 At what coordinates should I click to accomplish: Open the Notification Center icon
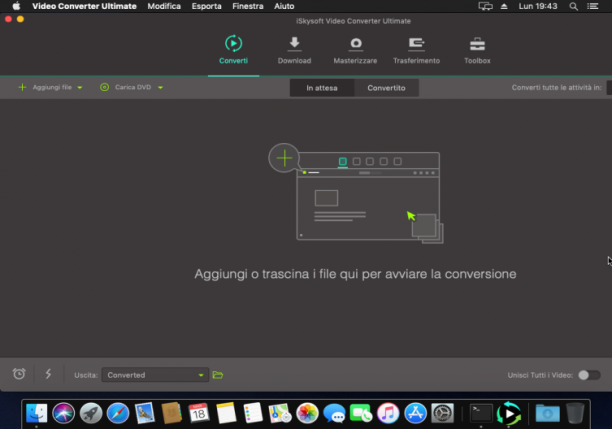pos(593,6)
